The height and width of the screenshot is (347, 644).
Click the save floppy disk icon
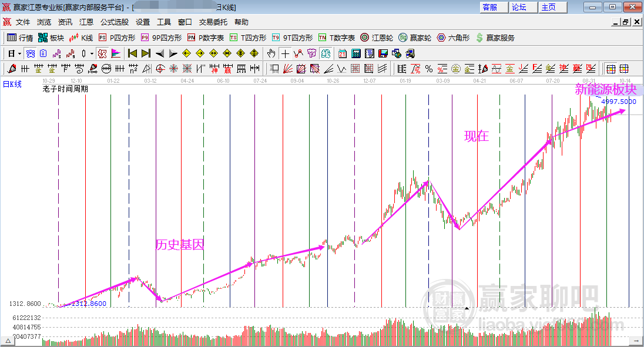(x=383, y=53)
